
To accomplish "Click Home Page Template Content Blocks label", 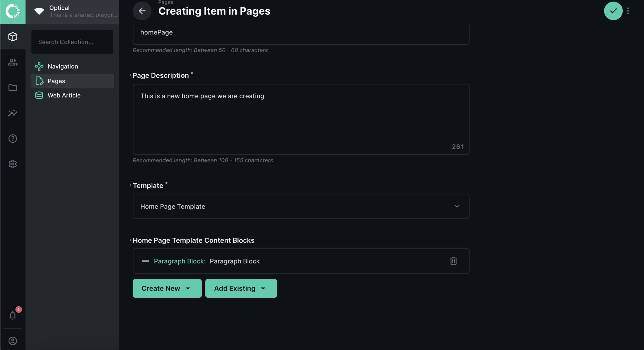I will click(x=194, y=240).
